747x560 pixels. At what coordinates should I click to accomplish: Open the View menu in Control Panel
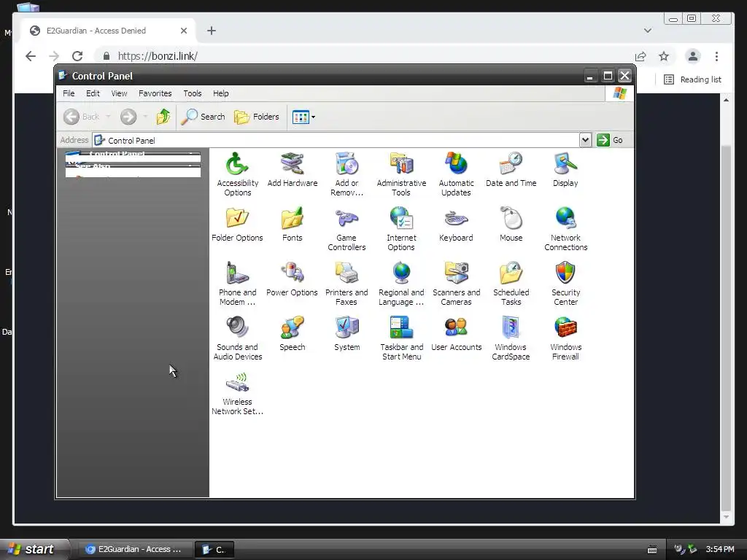119,93
